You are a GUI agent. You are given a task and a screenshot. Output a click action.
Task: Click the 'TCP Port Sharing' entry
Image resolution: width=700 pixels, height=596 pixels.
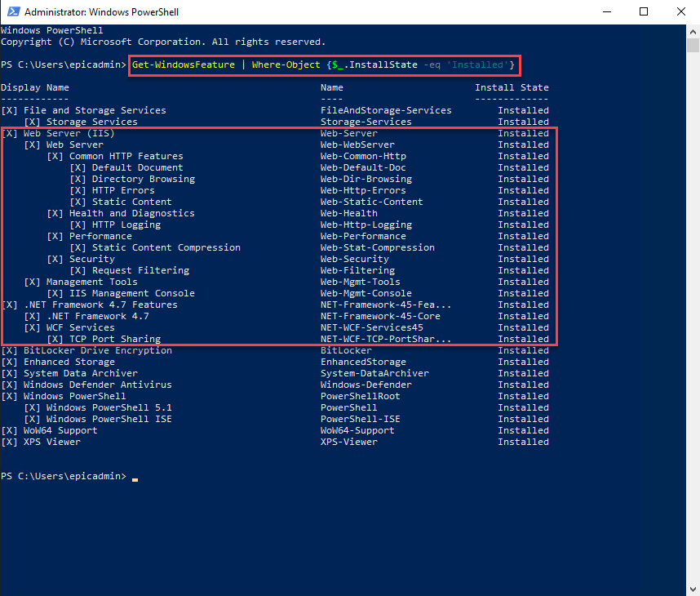pyautogui.click(x=115, y=339)
